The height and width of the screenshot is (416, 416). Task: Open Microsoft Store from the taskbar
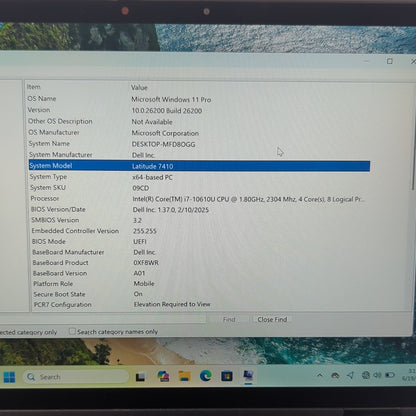[x=227, y=376]
